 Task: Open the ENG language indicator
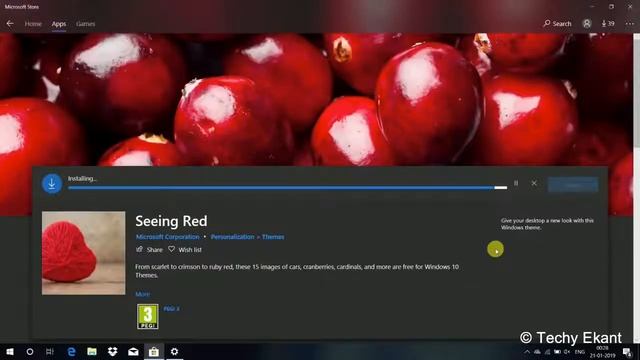(580, 352)
